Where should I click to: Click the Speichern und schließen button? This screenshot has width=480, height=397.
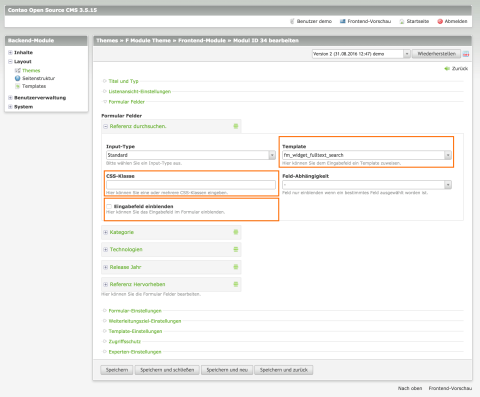coord(167,370)
